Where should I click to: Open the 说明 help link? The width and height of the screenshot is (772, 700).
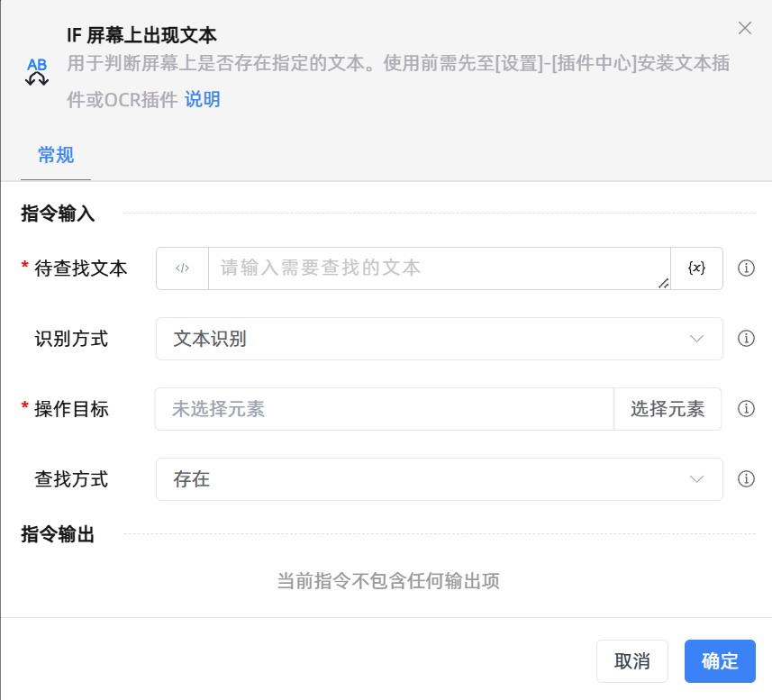(203, 99)
